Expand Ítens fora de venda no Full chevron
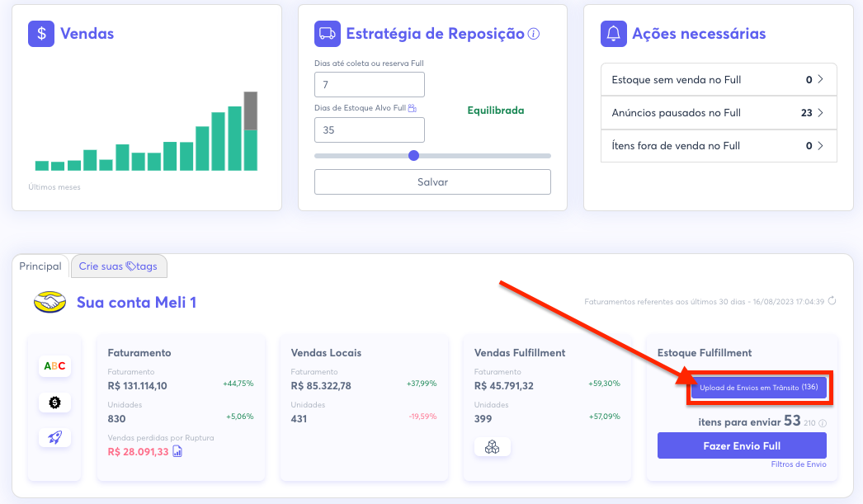Image resolution: width=863 pixels, height=504 pixels. [x=821, y=146]
